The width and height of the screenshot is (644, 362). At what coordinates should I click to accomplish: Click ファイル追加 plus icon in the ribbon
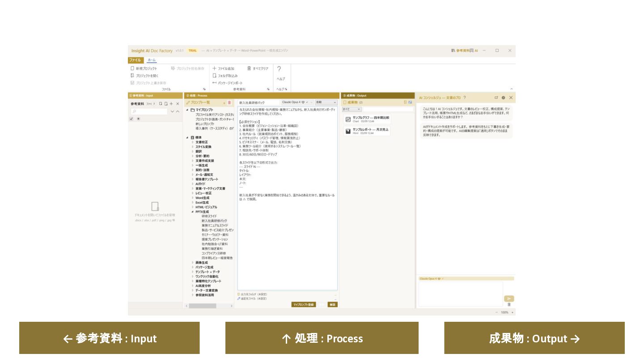click(215, 68)
